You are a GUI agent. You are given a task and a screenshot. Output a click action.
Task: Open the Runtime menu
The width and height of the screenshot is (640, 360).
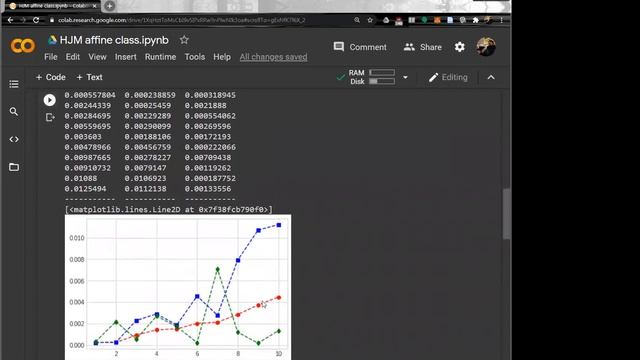160,57
